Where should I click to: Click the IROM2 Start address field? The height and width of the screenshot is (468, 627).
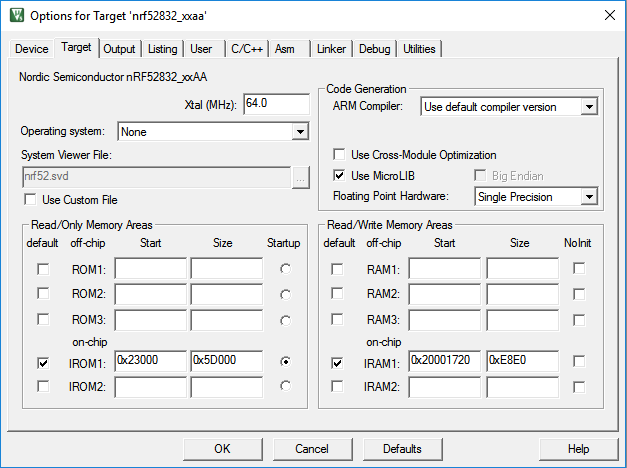(150, 387)
